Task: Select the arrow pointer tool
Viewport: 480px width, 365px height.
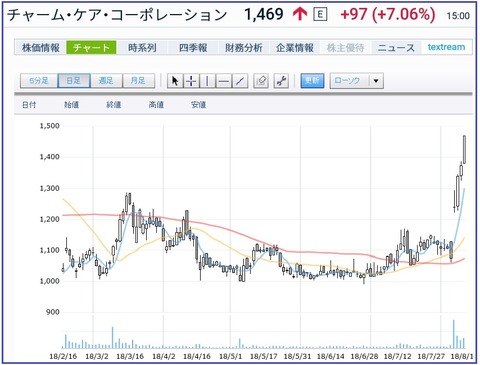Action: 175,81
